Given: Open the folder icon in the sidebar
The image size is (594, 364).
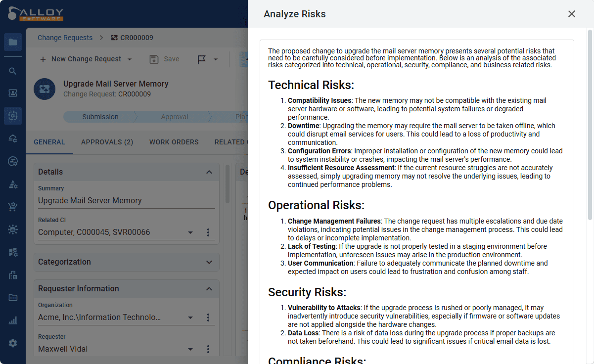Looking at the screenshot, I should (13, 42).
